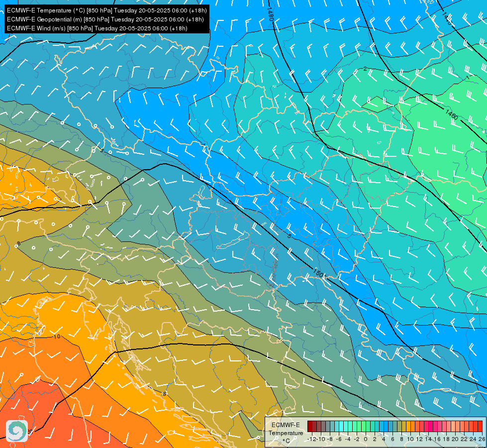Click the 1500 geopotential contour label
The image size is (487, 448).
(319, 273)
